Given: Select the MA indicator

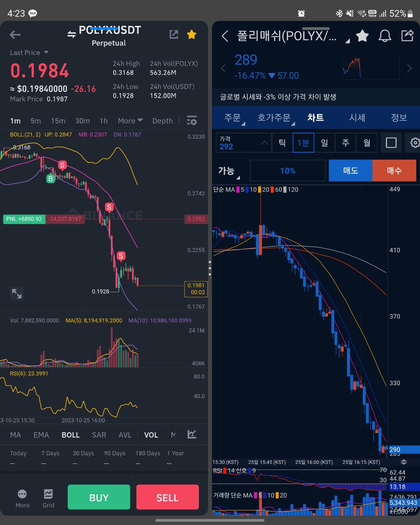Looking at the screenshot, I should (16, 435).
